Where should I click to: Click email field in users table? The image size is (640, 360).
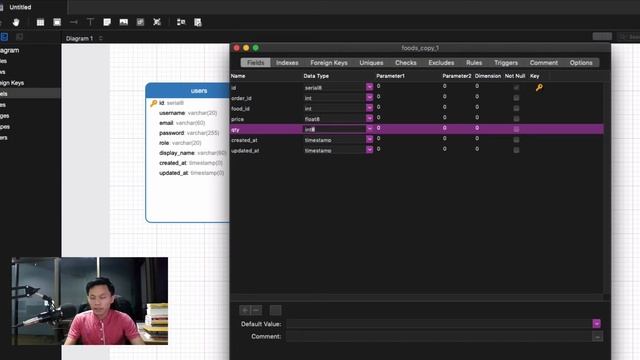click(182, 123)
